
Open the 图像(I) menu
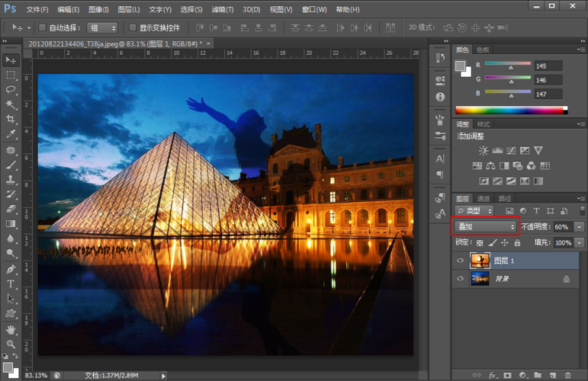pyautogui.click(x=98, y=9)
